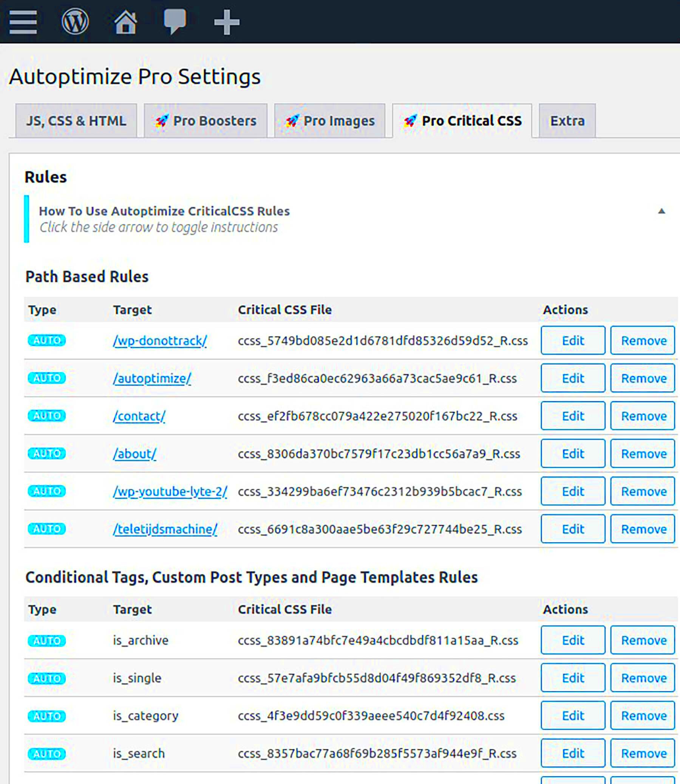Open the hamburger menu in admin bar
The height and width of the screenshot is (784, 680).
23,22
